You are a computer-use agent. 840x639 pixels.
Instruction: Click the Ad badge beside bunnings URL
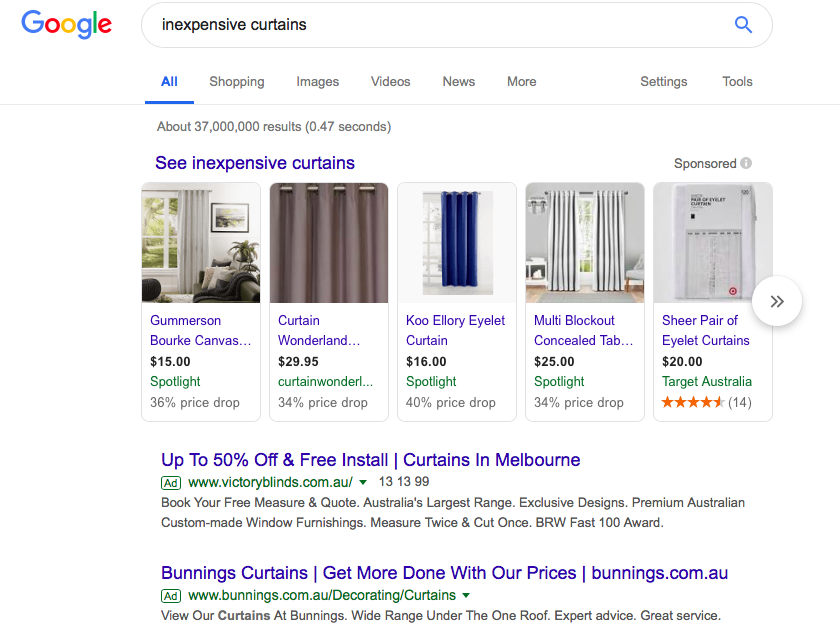(171, 596)
